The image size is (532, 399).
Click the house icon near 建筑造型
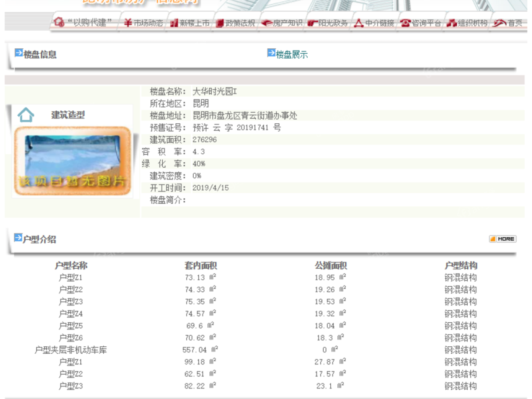pos(26,115)
